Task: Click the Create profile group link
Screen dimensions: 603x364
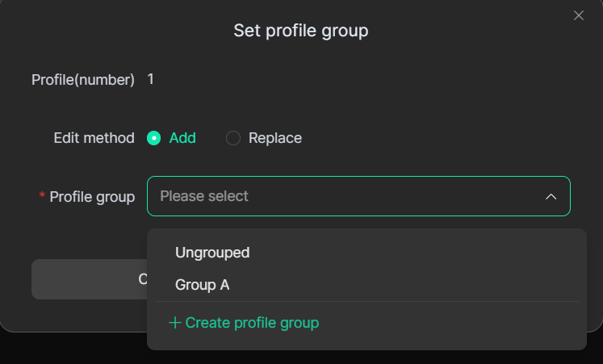Action: (x=252, y=323)
